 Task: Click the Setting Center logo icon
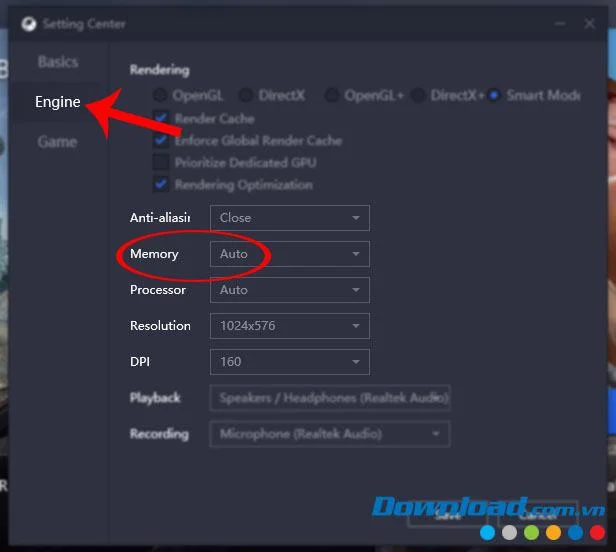point(29,24)
